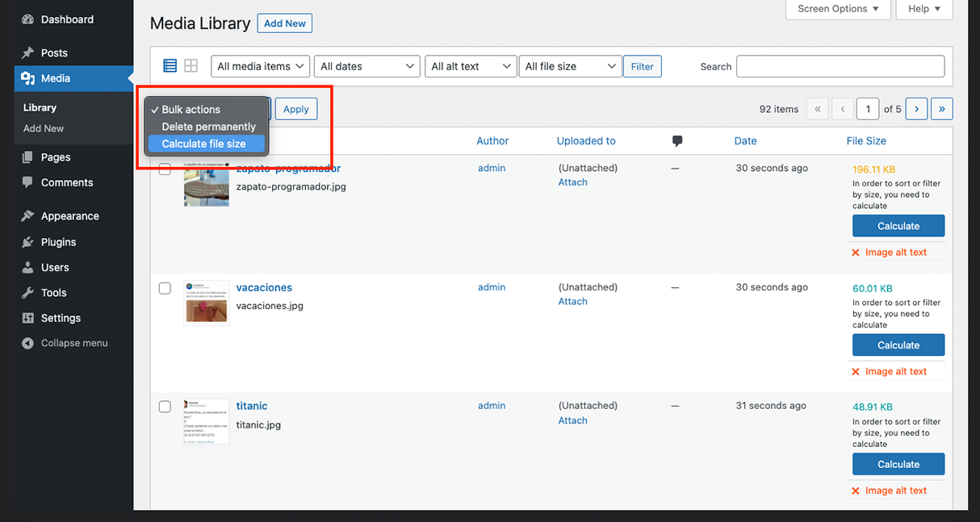
Task: Click the Users person icon
Action: tap(28, 267)
